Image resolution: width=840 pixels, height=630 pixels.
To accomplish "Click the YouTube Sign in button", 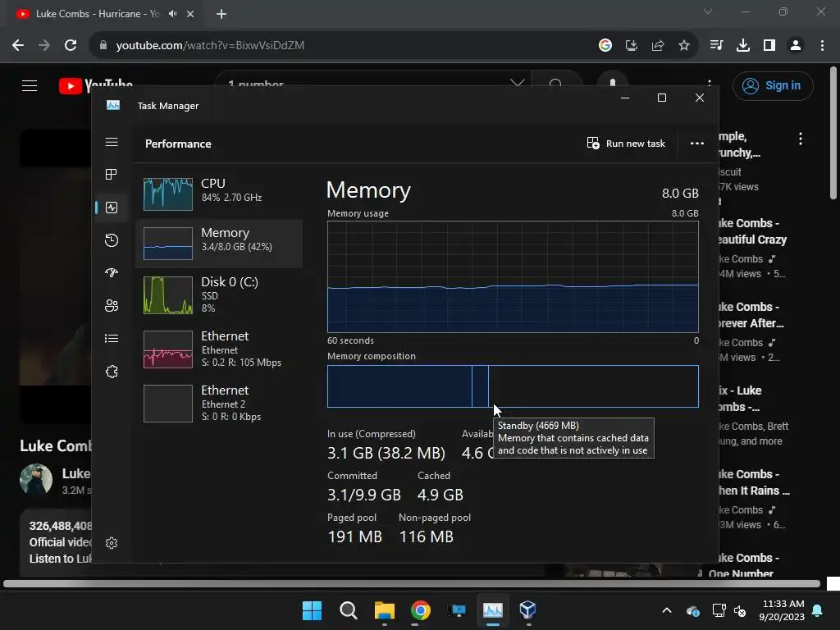I will tap(773, 85).
